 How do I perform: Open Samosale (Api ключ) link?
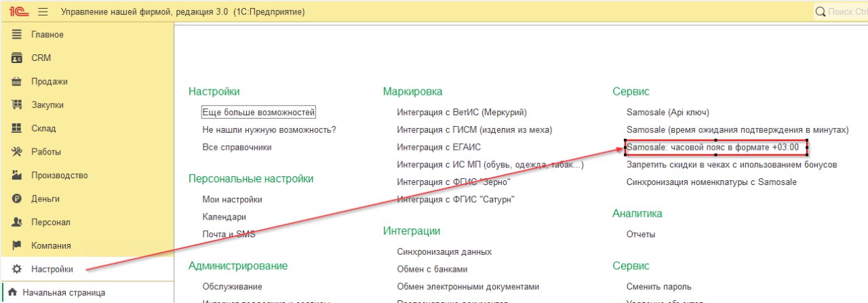pos(668,112)
